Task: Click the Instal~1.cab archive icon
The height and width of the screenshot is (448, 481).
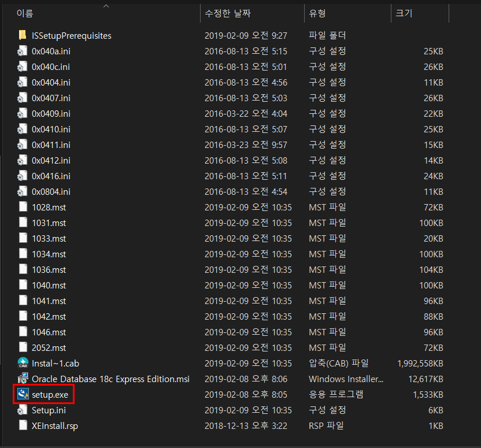Action: pyautogui.click(x=23, y=363)
